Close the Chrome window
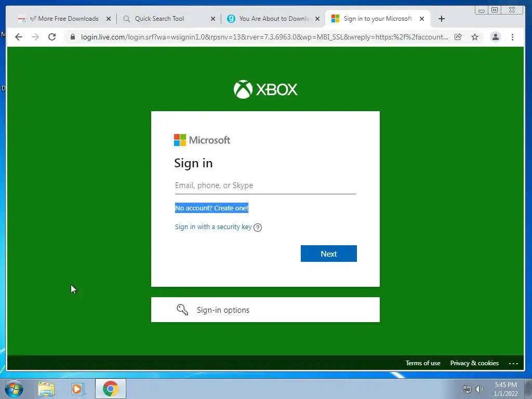The height and width of the screenshot is (399, 532). 512,10
